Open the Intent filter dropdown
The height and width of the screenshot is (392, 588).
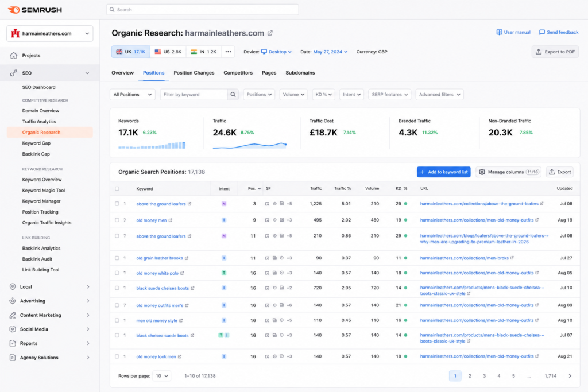point(351,95)
